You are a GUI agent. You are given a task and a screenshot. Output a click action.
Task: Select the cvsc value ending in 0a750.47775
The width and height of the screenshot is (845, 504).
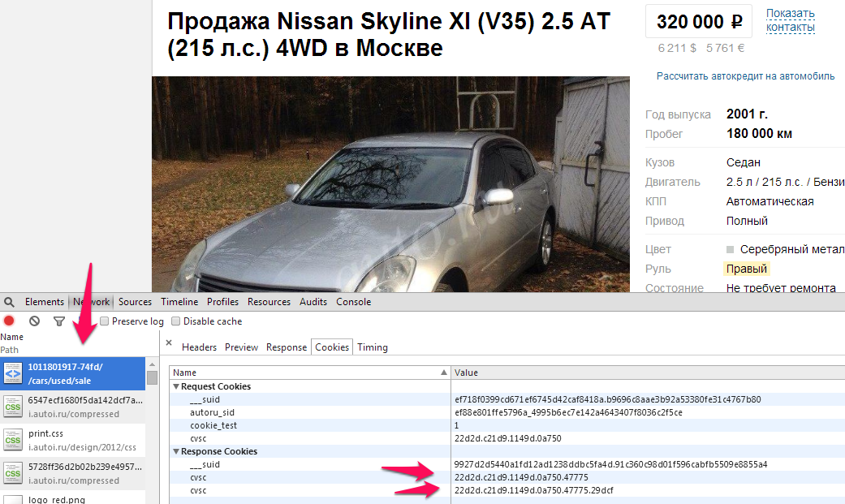[x=521, y=477]
